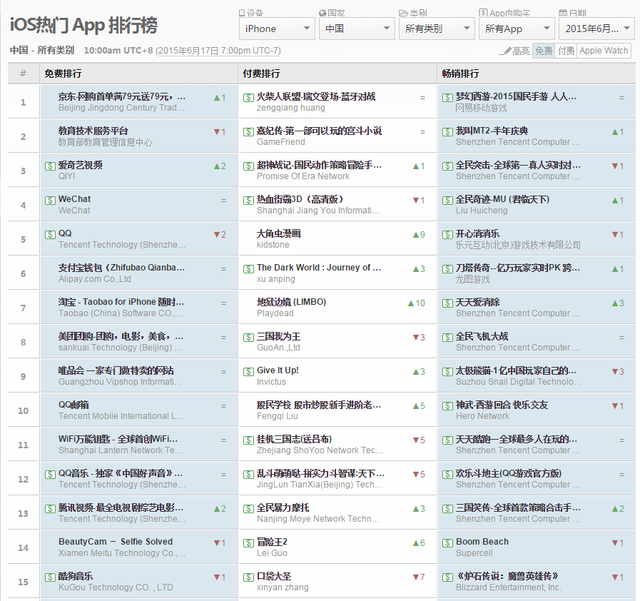Click in-app purchase icon beside 超神战记
The image size is (640, 601).
click(x=248, y=166)
